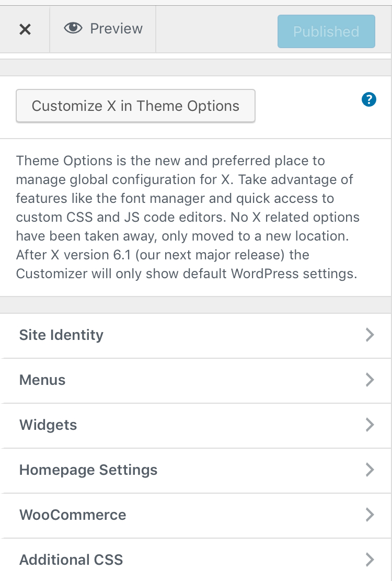The width and height of the screenshot is (392, 581).
Task: Click the 'After X version 6.1' notice line
Action: 163,255
